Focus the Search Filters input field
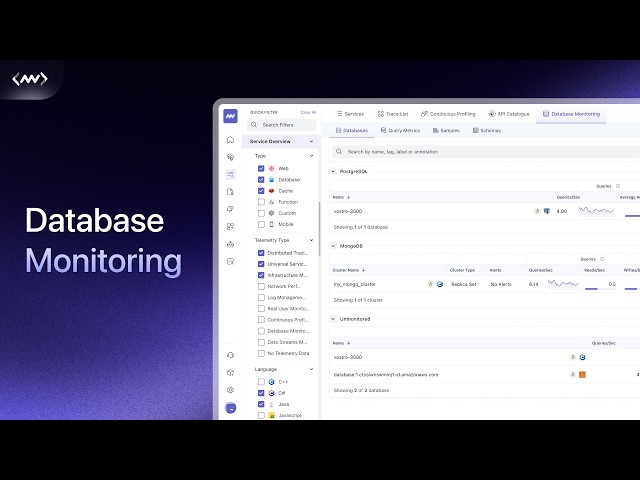The image size is (640, 480). (x=282, y=125)
